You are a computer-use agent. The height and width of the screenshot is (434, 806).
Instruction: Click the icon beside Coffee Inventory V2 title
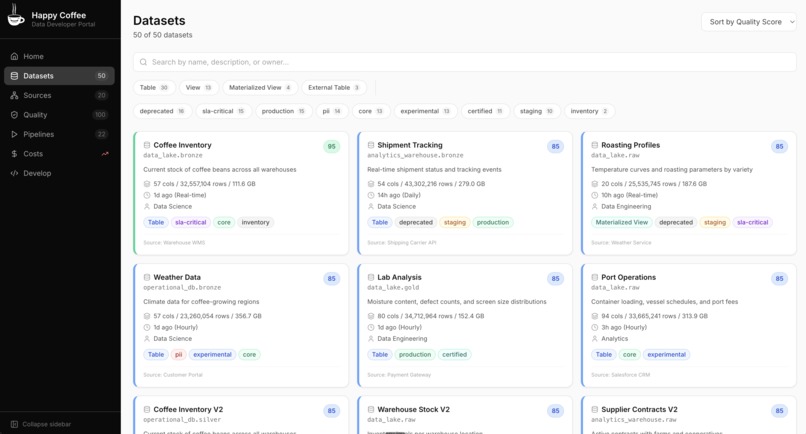146,409
